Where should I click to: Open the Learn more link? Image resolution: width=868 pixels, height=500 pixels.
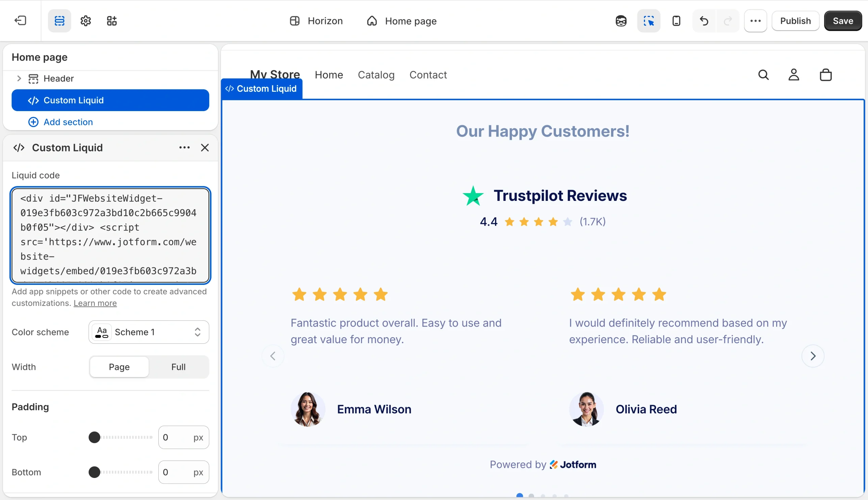click(x=95, y=303)
